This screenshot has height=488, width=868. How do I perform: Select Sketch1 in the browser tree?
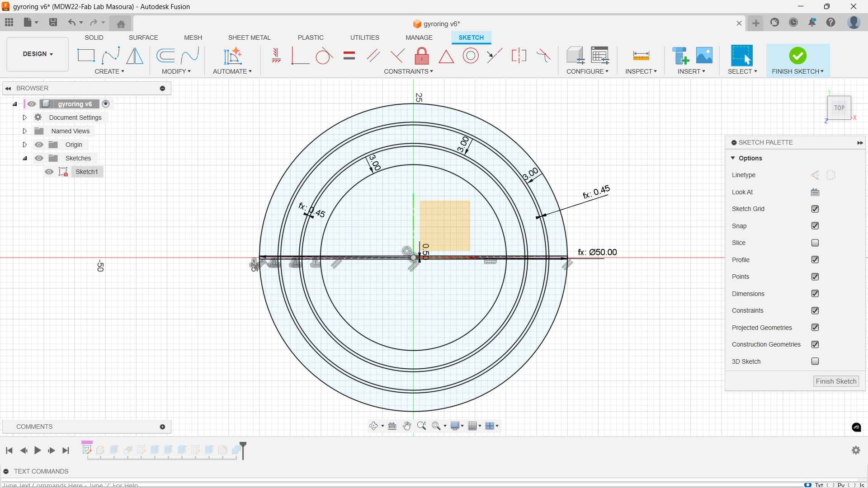point(87,172)
